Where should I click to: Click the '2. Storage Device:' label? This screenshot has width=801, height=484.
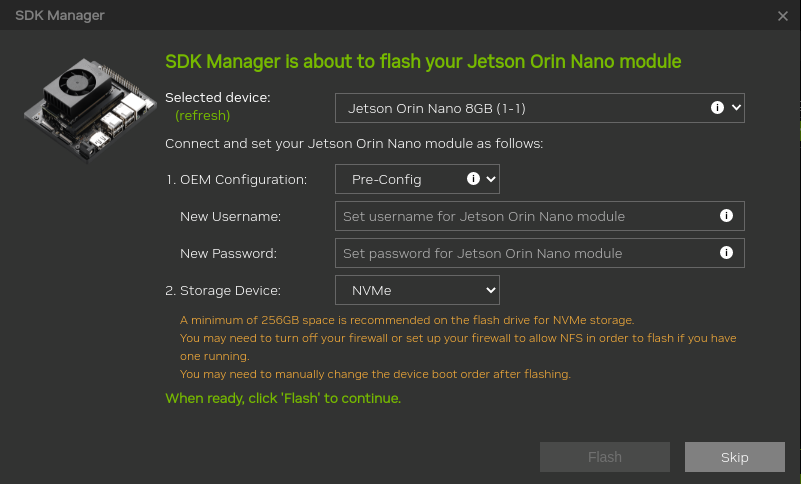coord(223,291)
